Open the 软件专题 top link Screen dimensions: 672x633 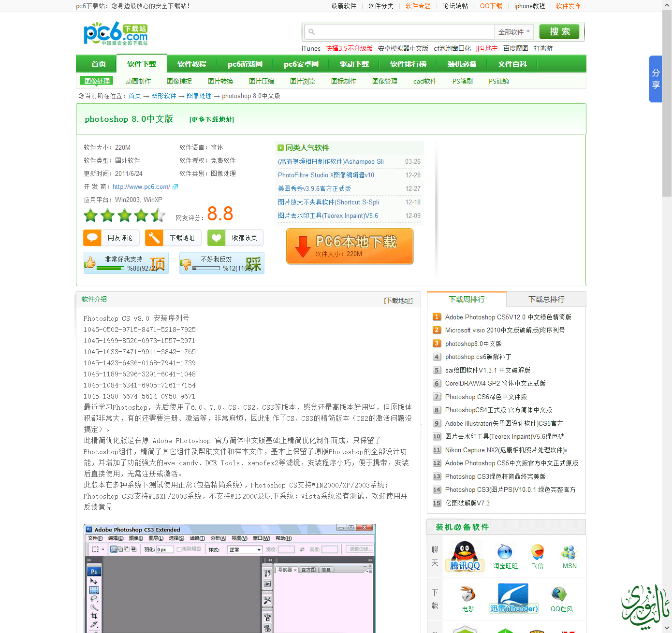click(x=418, y=6)
